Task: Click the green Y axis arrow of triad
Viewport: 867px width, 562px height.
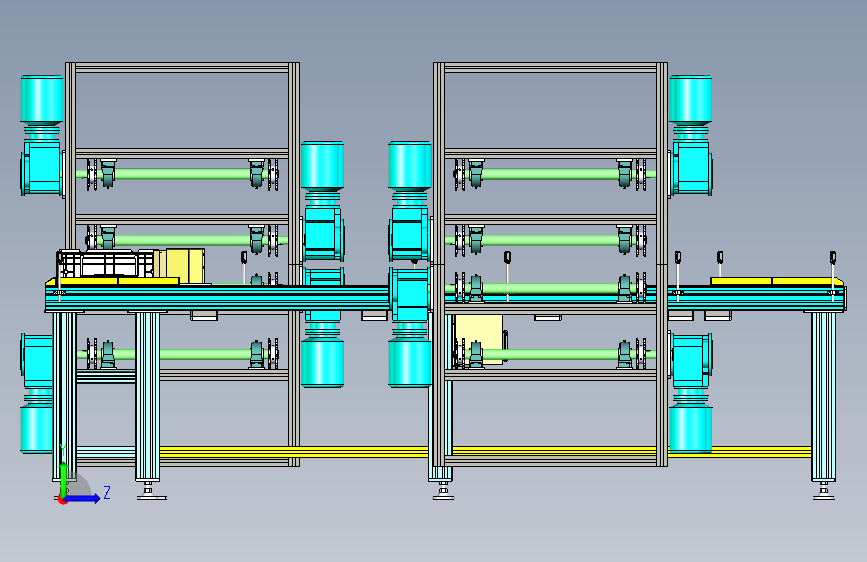Action: [63, 480]
